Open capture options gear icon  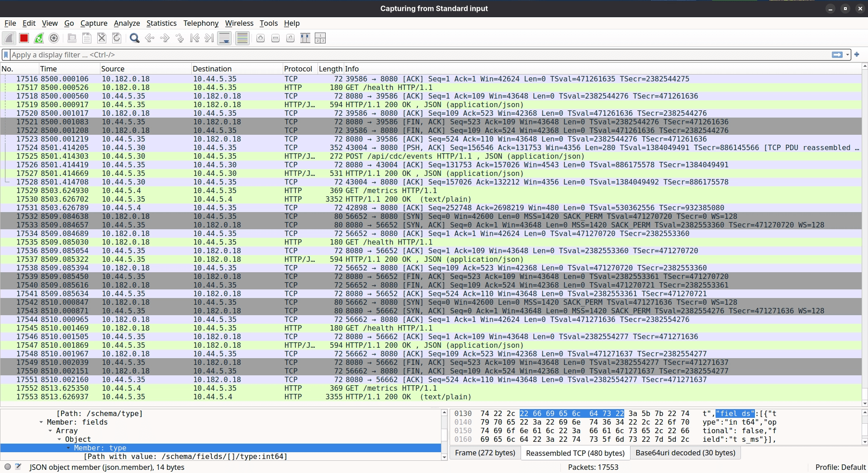(54, 38)
